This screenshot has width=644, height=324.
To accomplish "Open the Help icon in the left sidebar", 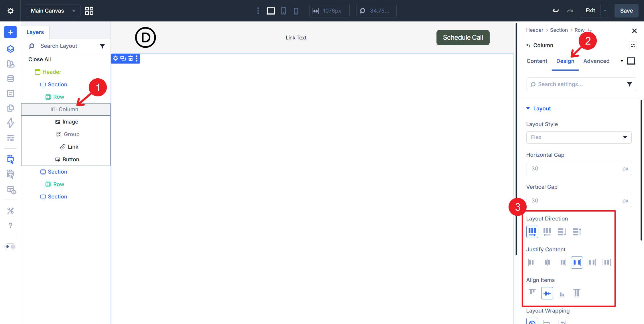I will click(x=11, y=225).
